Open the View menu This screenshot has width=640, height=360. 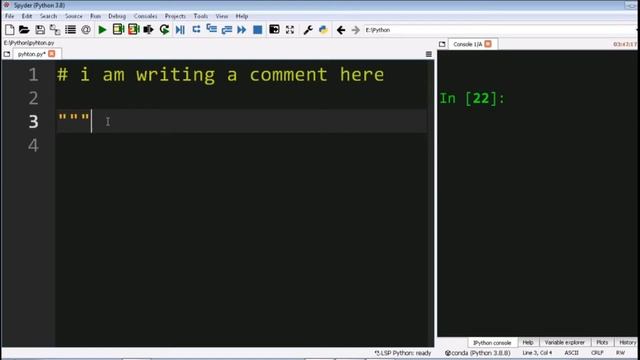pos(222,16)
